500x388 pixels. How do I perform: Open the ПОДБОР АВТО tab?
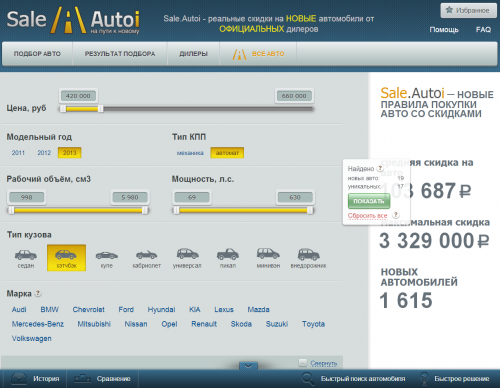click(37, 54)
